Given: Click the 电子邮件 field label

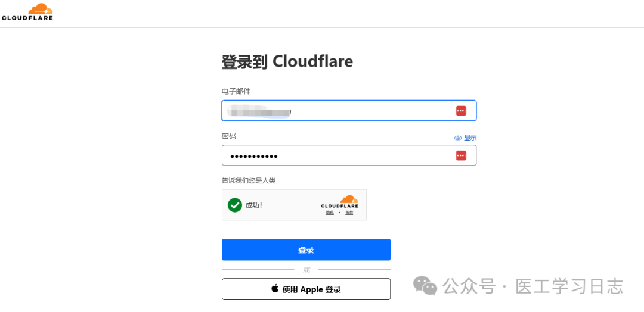Looking at the screenshot, I should [236, 92].
